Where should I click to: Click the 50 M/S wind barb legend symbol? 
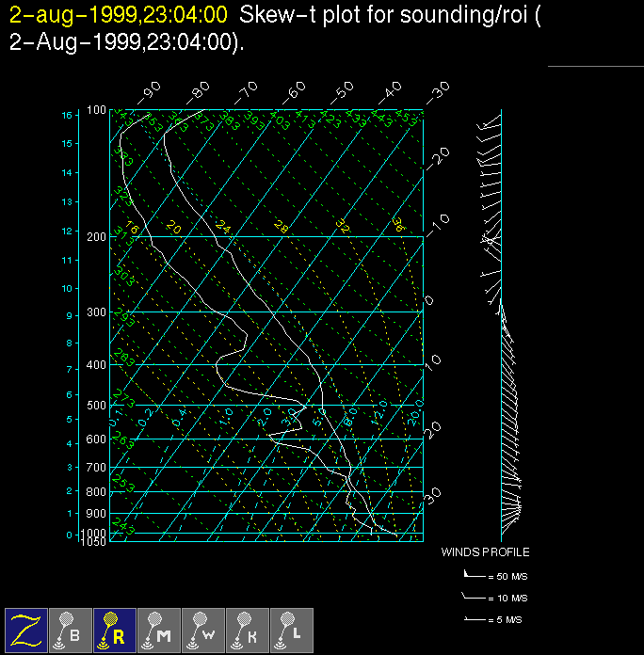pos(474,572)
